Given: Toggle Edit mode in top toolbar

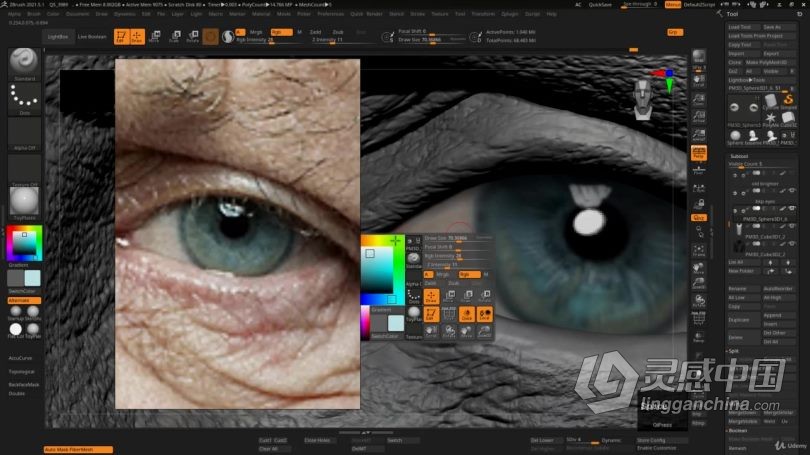Looking at the screenshot, I should pos(121,37).
